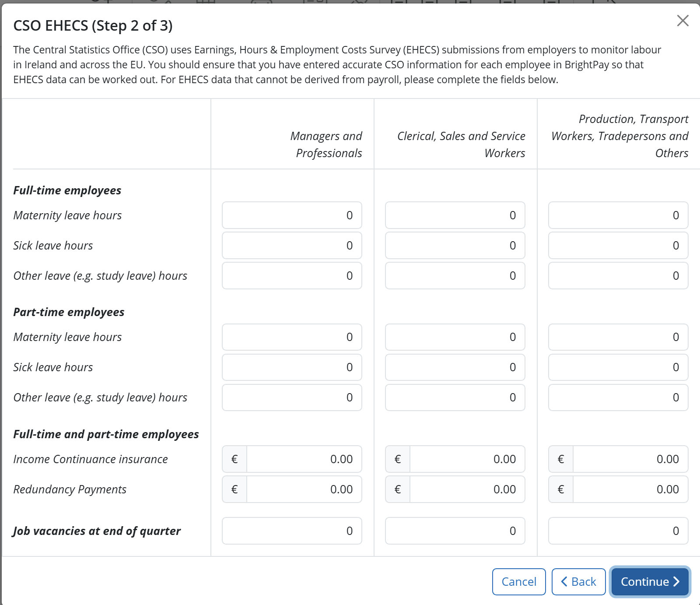The width and height of the screenshot is (700, 605).
Task: Edit full-time Other leave hours for Managers
Action: pyautogui.click(x=292, y=275)
